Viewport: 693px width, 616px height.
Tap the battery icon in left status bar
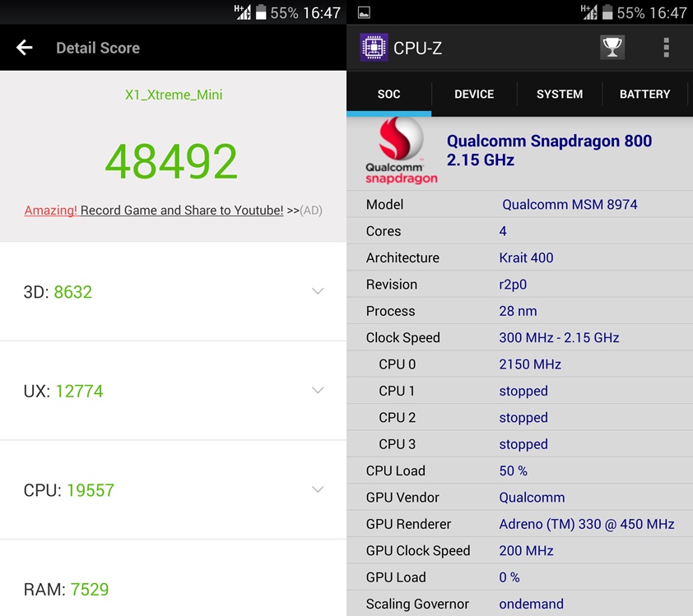(x=261, y=12)
